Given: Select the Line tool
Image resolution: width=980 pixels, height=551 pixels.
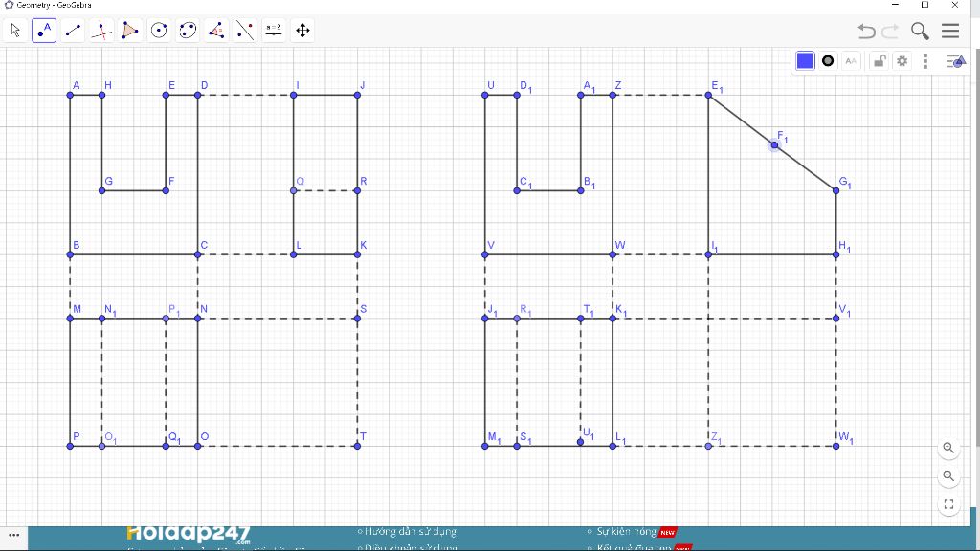Looking at the screenshot, I should 73,30.
